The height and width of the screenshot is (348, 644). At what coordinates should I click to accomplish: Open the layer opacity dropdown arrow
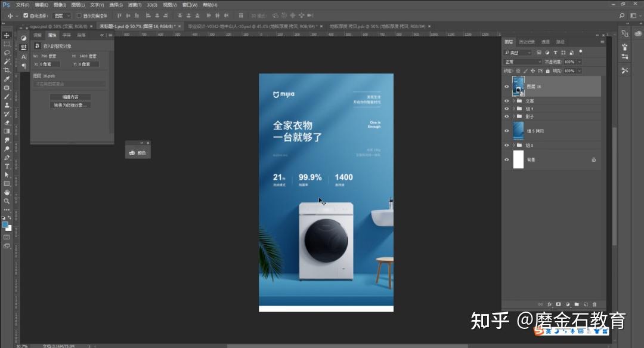579,61
